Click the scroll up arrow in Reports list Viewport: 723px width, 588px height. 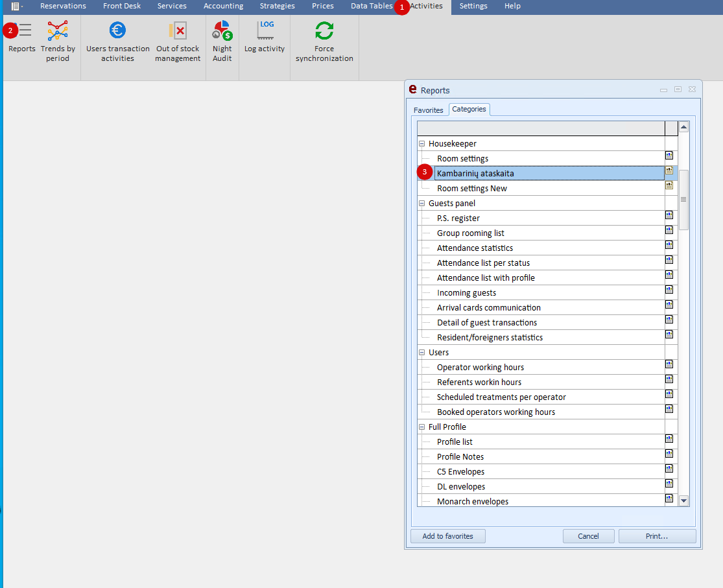(x=684, y=127)
